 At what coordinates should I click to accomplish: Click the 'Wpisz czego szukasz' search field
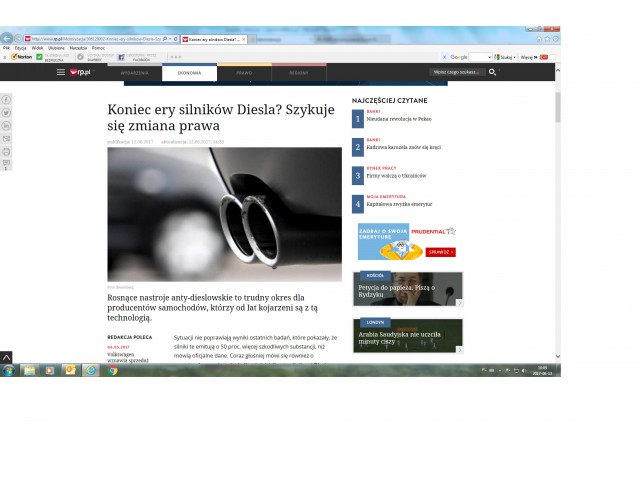[457, 73]
